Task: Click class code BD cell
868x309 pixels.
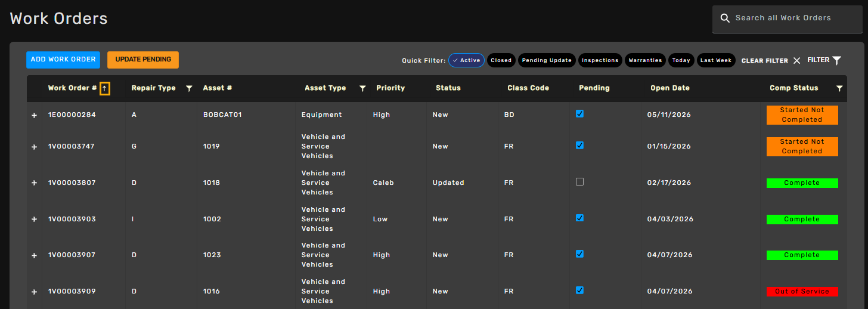Action: tap(509, 115)
